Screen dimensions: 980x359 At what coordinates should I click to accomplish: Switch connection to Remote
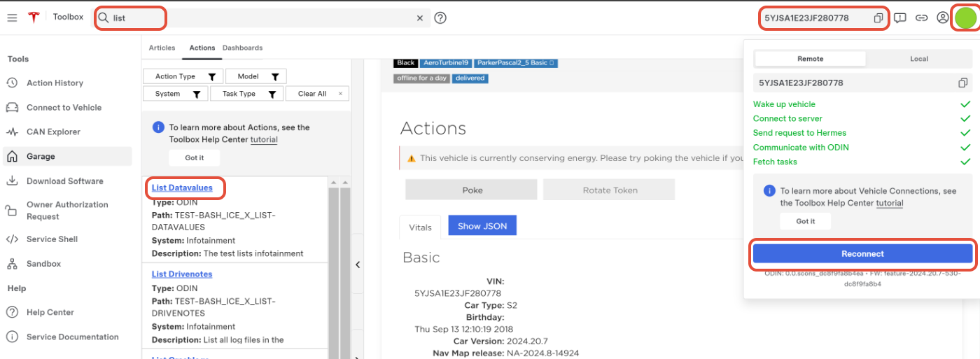[810, 59]
